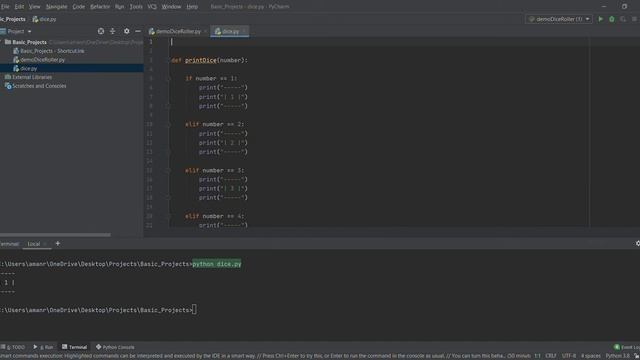Open the run configuration dropdown demoDiceRoller (1)
The image size is (640, 360).
[x=559, y=19]
